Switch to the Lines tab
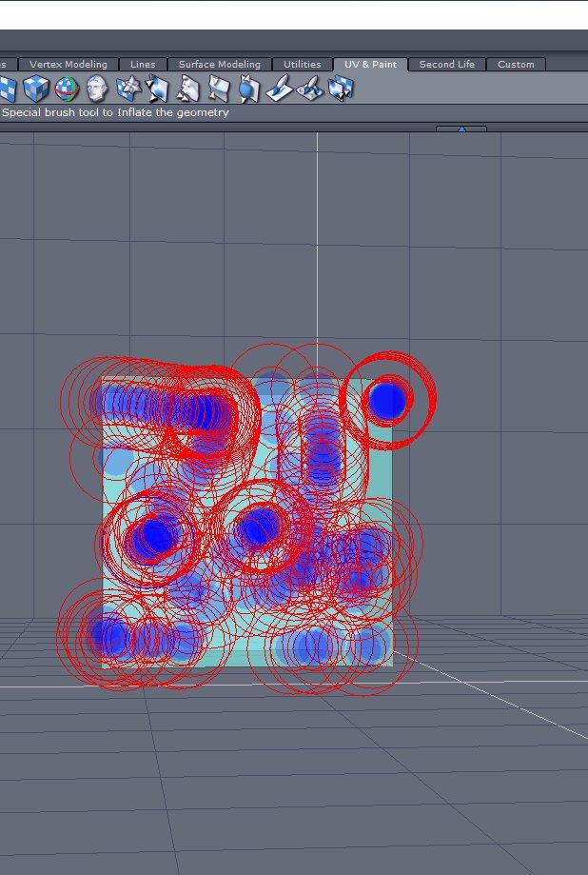This screenshot has height=875, width=588. [143, 64]
